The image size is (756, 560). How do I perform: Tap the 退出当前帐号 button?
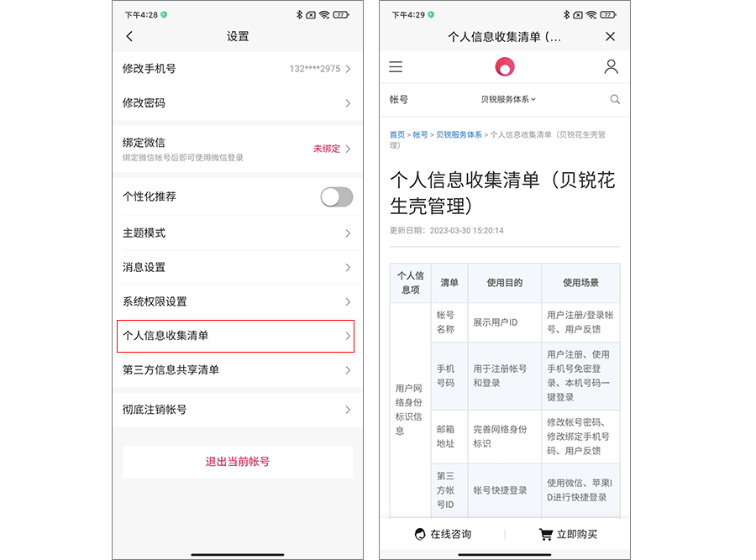pos(238,462)
